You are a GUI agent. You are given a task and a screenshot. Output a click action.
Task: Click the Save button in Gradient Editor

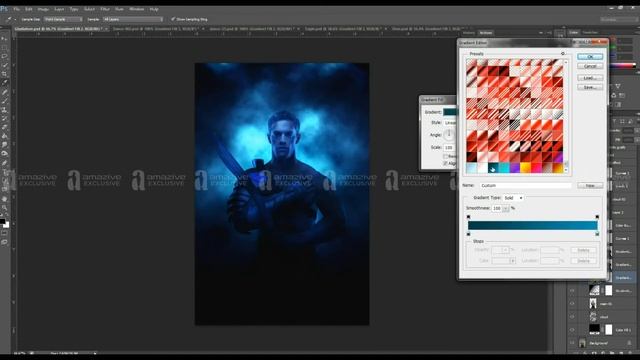click(590, 87)
